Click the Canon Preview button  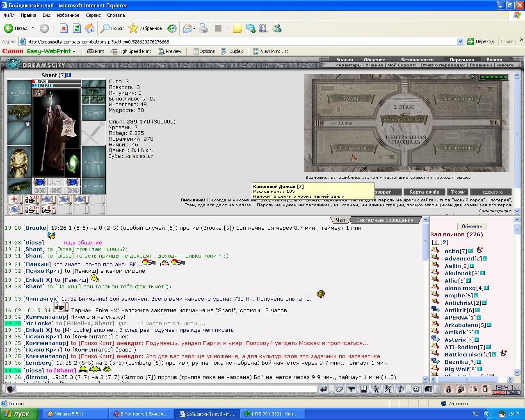pos(170,51)
